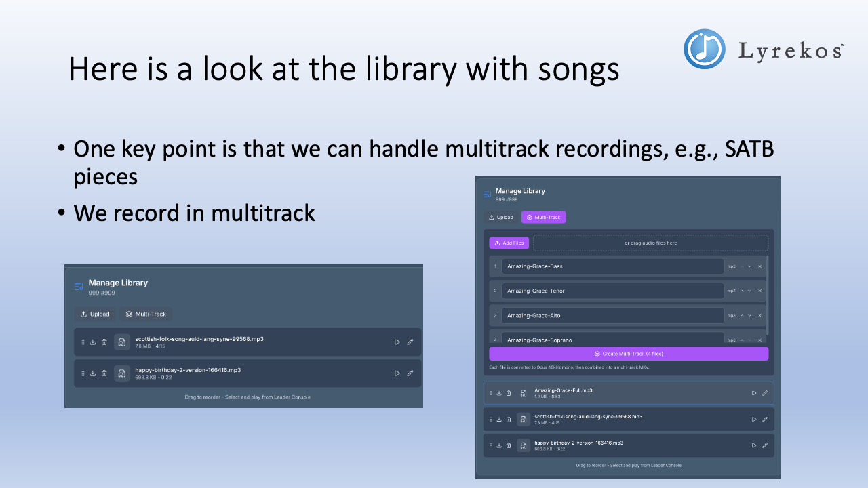Enable Multi-Track mode
868x488 pixels.
[543, 217]
